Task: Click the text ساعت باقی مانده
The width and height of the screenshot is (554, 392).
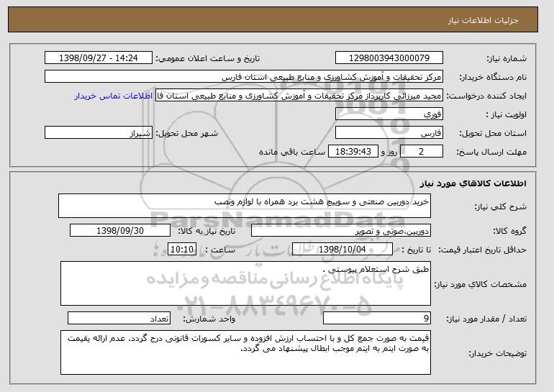Action: (x=292, y=152)
